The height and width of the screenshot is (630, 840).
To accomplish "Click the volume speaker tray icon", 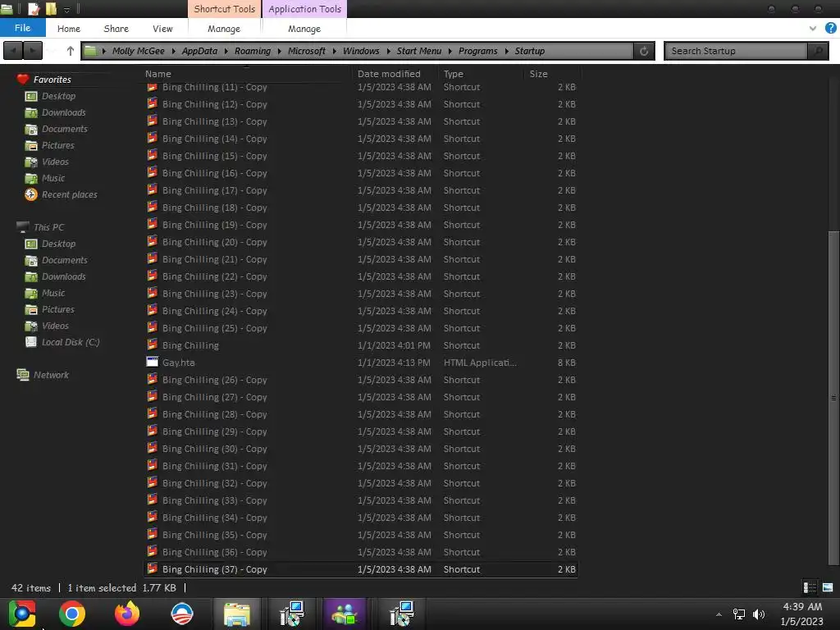I will pyautogui.click(x=759, y=614).
